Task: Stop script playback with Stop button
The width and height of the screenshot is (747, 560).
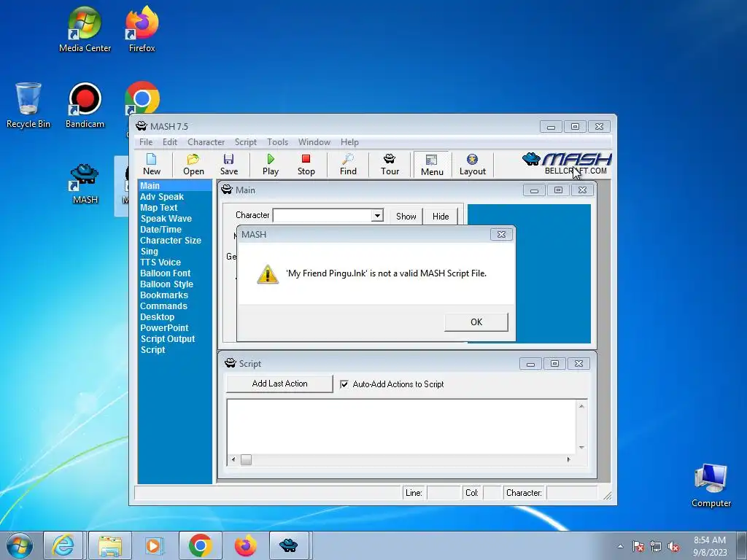Action: tap(306, 164)
